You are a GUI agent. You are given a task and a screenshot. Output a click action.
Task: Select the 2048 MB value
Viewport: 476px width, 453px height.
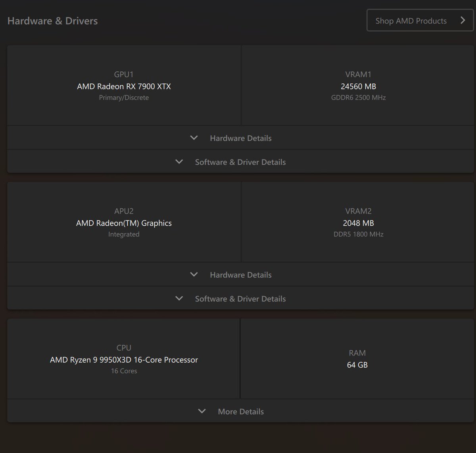pos(358,223)
